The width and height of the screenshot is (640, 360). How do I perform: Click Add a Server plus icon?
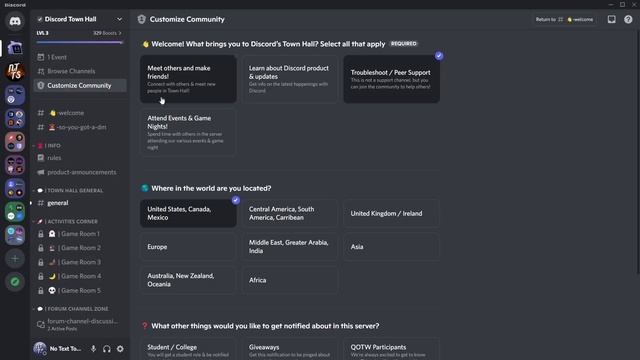tap(15, 258)
